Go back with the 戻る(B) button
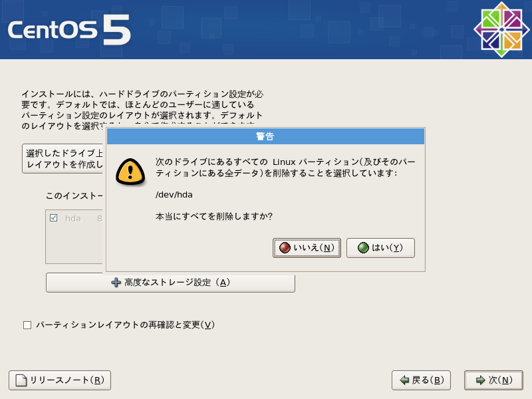Viewport: 532px width, 399px height. (421, 380)
